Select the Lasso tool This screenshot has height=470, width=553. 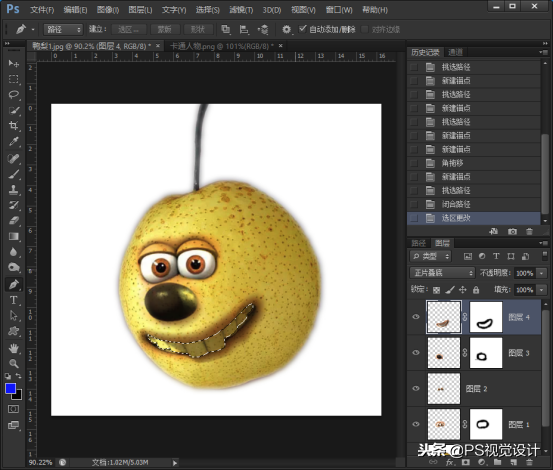point(13,94)
